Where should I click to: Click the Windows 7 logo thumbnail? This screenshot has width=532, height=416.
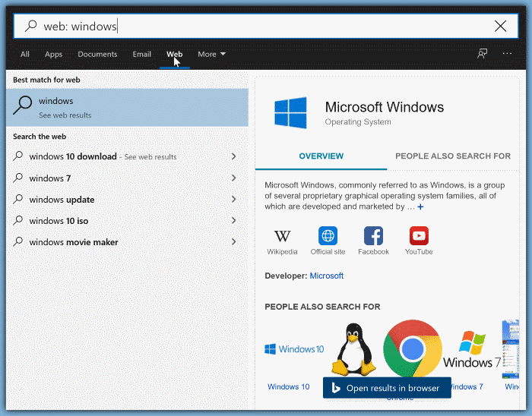tap(472, 350)
